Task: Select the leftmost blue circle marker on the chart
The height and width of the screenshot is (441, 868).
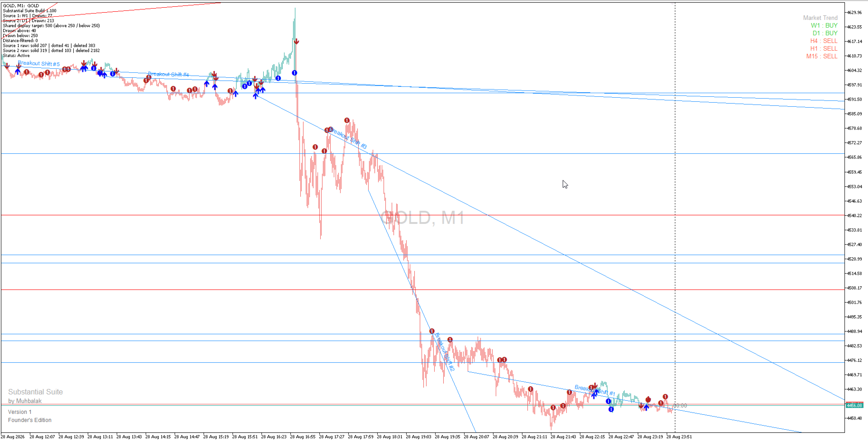Action: [x=94, y=68]
